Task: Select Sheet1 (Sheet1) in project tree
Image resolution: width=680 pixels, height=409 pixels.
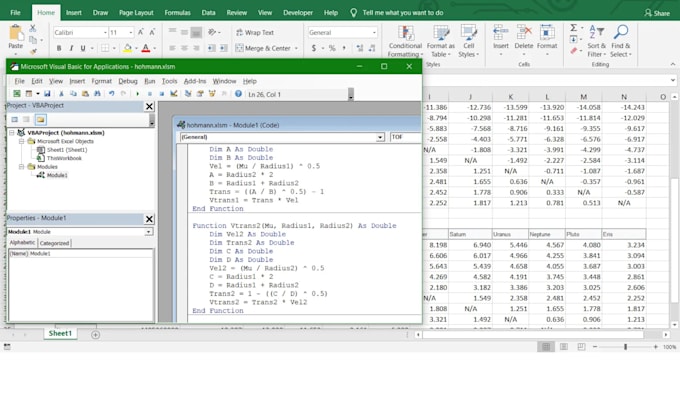Action: click(67, 150)
